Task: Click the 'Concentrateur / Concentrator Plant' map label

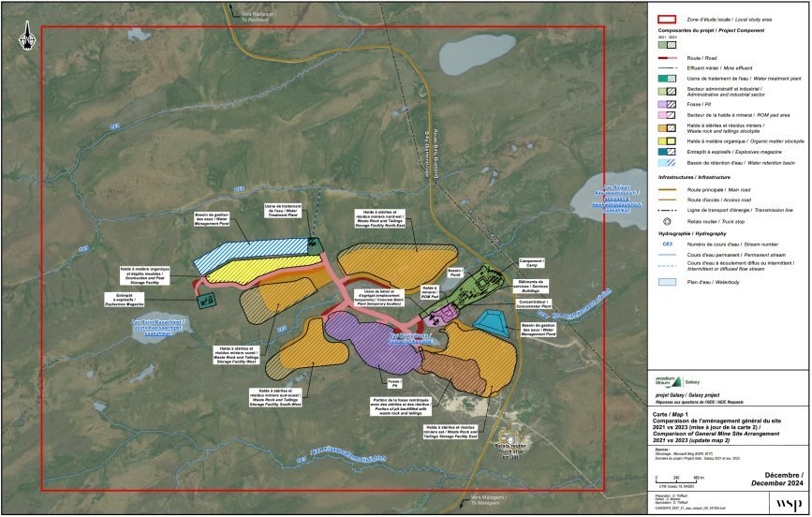Action: point(533,304)
